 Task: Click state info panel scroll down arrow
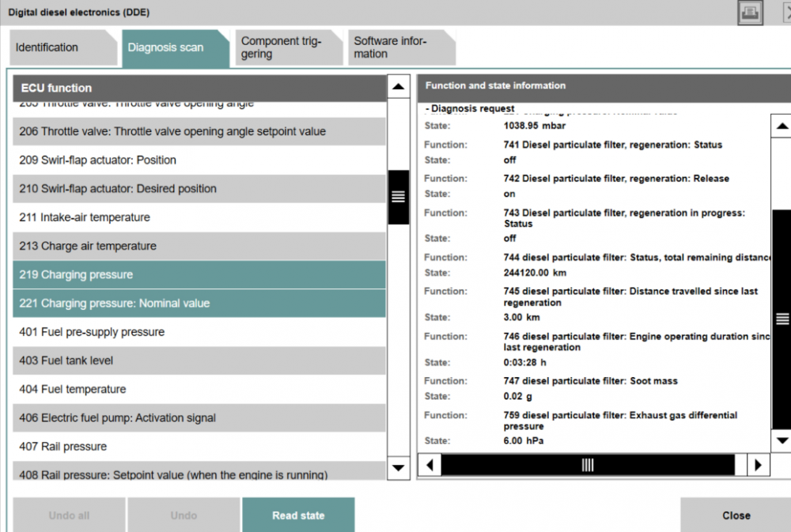pos(782,440)
